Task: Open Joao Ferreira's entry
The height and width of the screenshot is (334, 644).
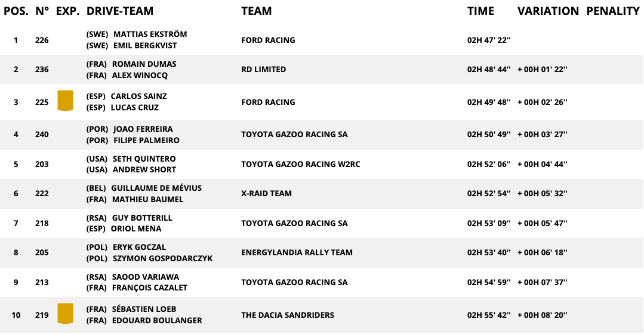Action: [143, 129]
